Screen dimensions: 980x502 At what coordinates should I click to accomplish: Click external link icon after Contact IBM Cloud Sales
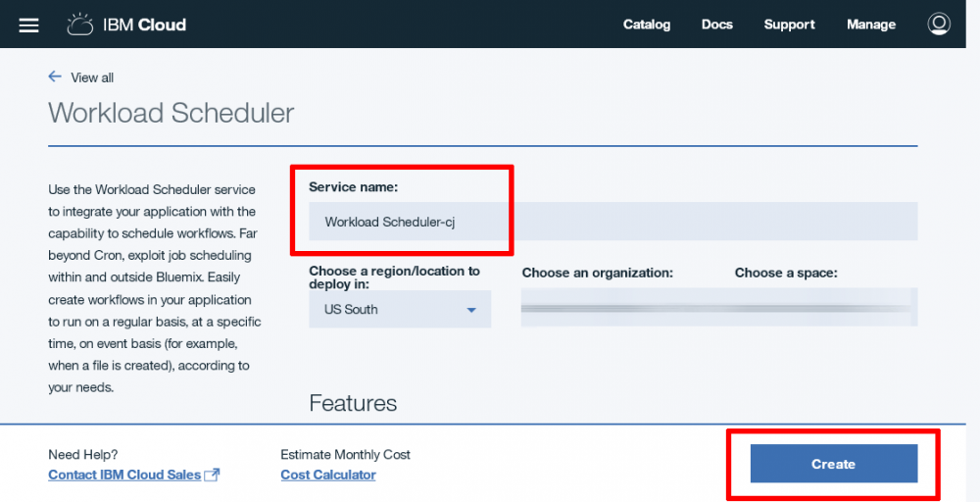tap(211, 476)
